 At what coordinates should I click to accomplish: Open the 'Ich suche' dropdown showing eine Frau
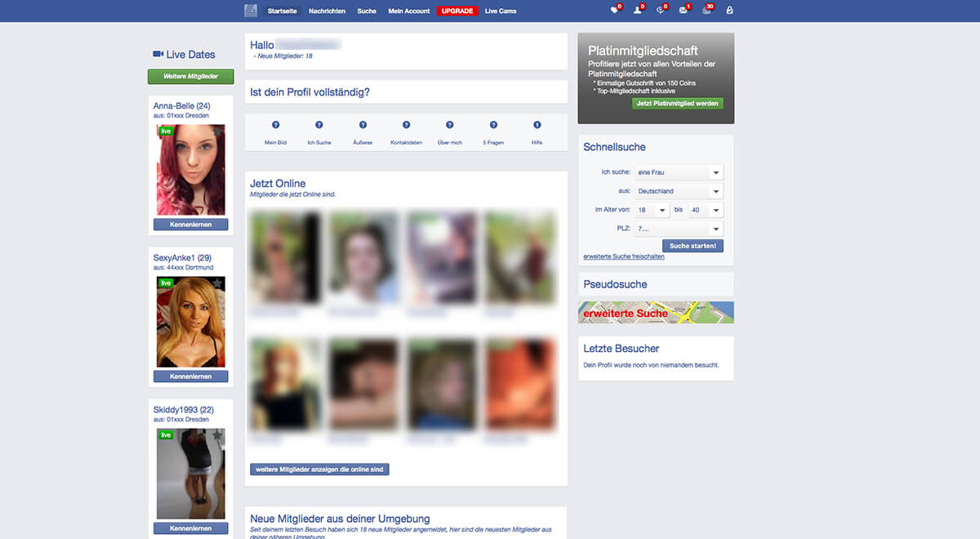coord(679,172)
